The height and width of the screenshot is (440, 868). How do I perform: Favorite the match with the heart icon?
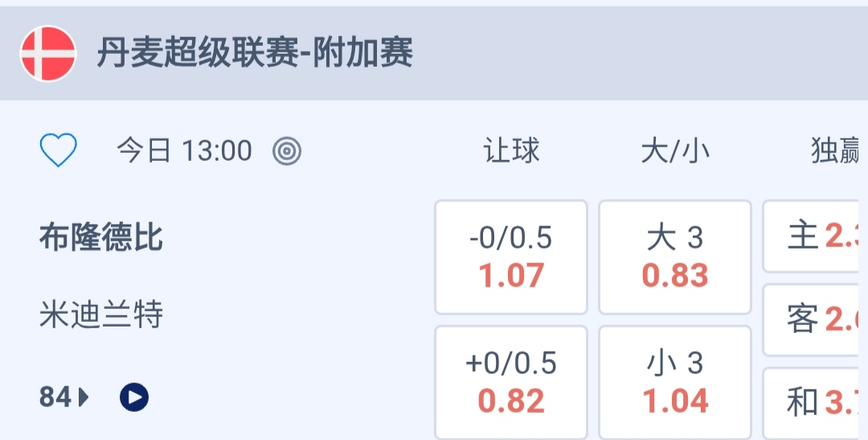click(59, 150)
